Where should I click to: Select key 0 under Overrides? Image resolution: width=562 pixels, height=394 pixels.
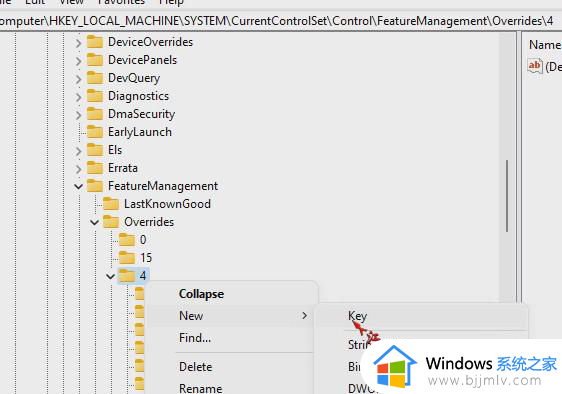143,240
